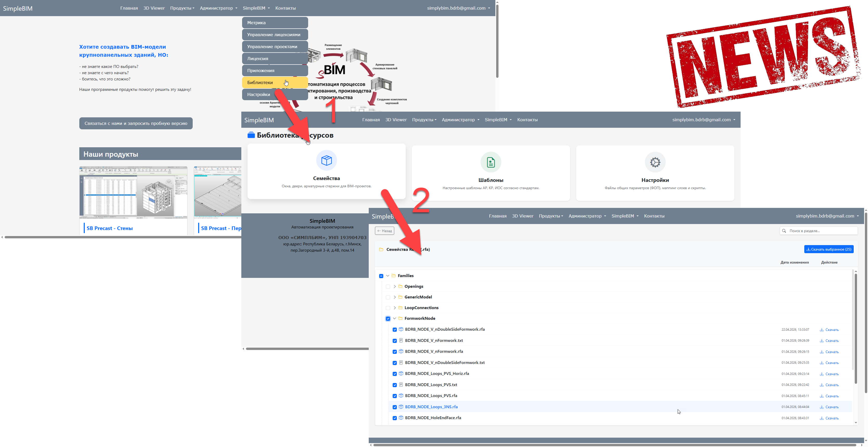Click the family icon of BDRB_NODE_Loops_PVS_Horiz.rfa
868x447 pixels.
(x=401, y=374)
